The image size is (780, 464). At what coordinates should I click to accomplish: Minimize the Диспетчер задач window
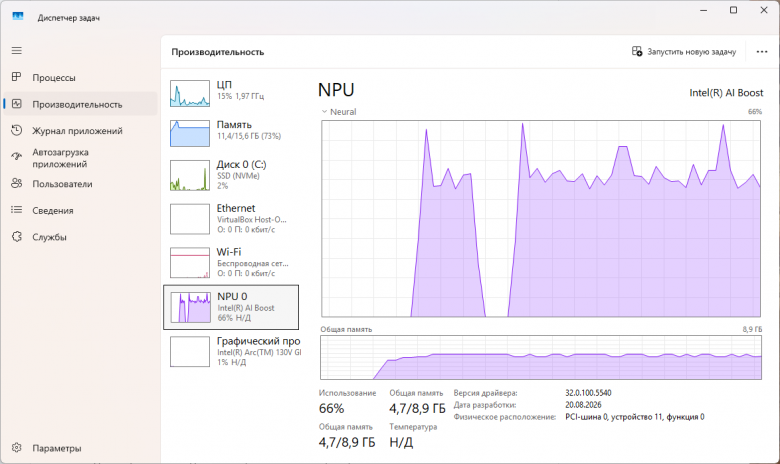pos(703,10)
